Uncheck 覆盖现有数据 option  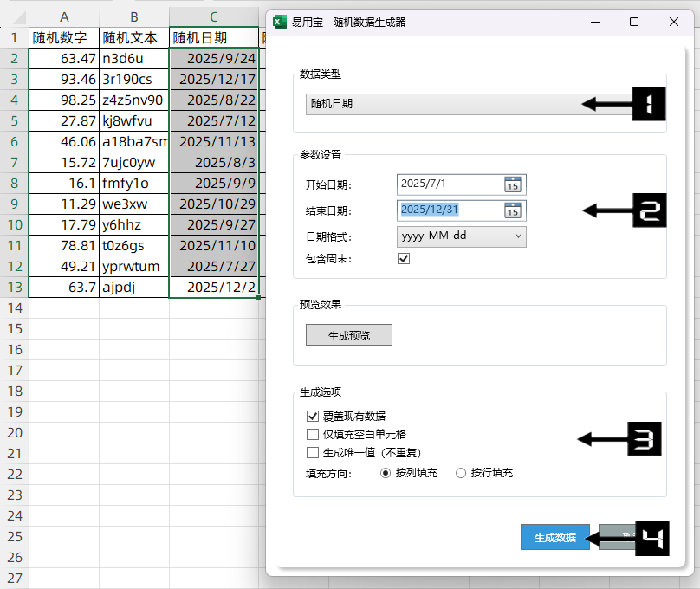point(313,416)
